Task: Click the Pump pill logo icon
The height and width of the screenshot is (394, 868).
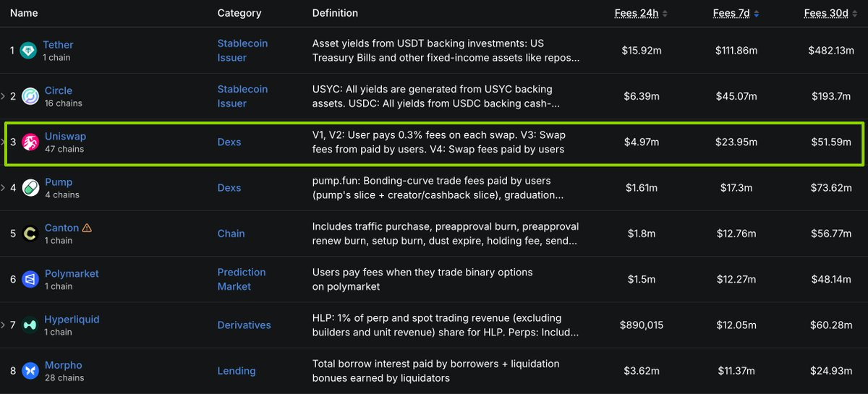Action: coord(30,188)
